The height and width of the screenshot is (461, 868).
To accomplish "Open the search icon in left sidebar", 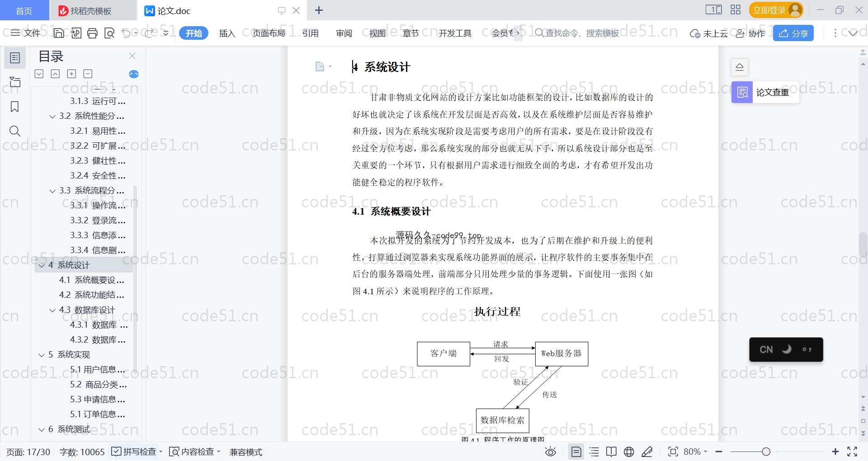I will pos(15,131).
